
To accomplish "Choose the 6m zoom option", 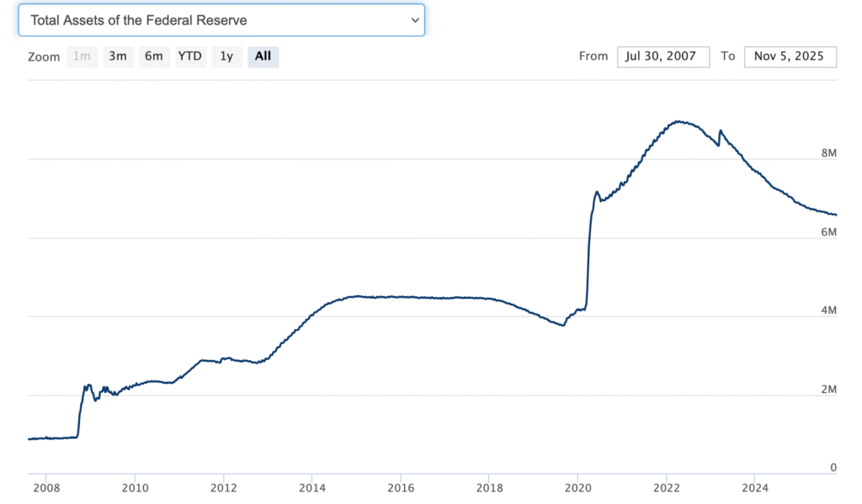I will 153,56.
